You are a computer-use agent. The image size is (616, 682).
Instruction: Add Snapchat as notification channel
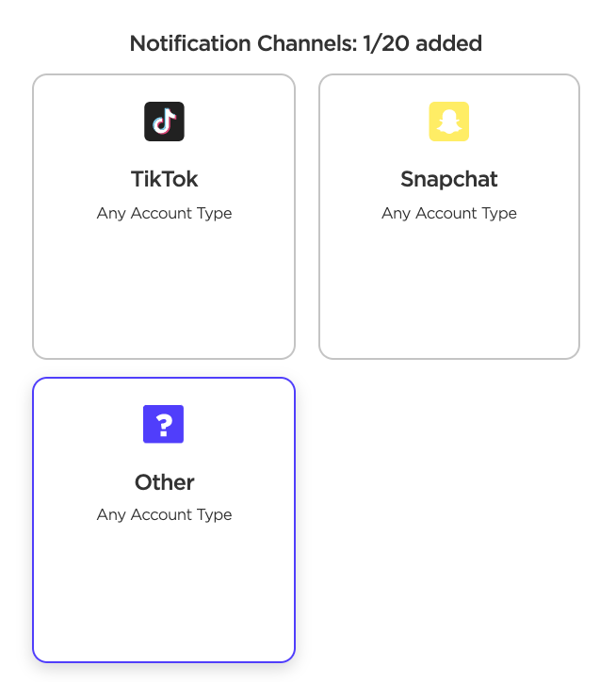[449, 217]
